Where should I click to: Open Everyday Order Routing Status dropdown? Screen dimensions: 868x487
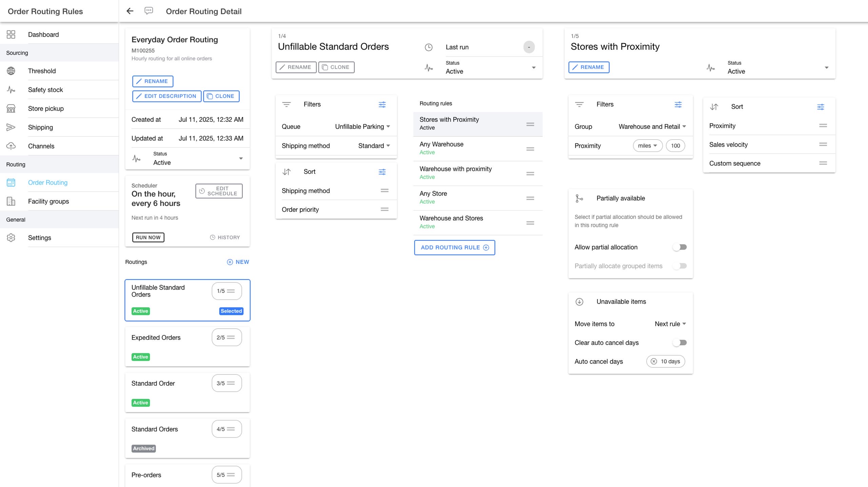[x=198, y=159]
